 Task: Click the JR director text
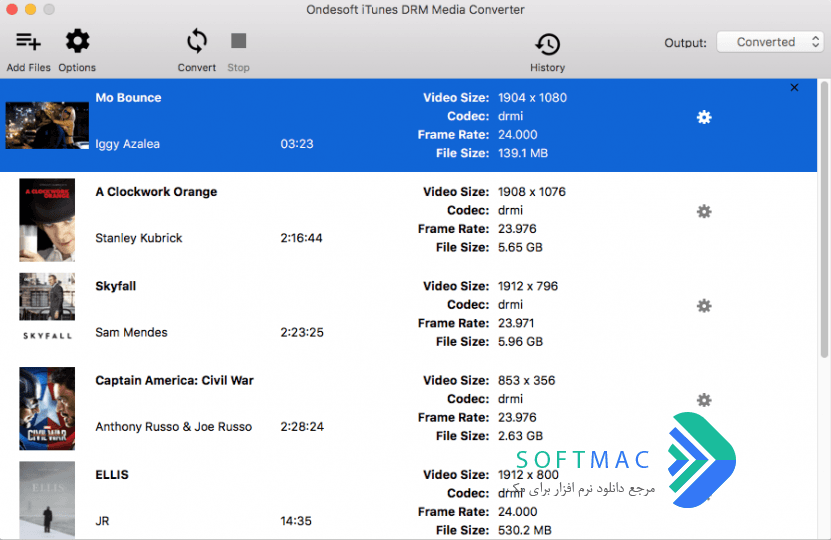[102, 521]
